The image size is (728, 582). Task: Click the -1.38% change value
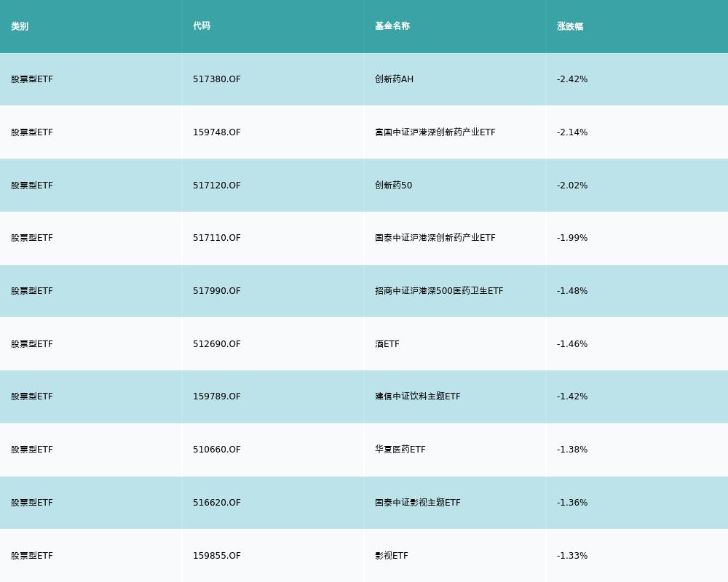pyautogui.click(x=572, y=450)
